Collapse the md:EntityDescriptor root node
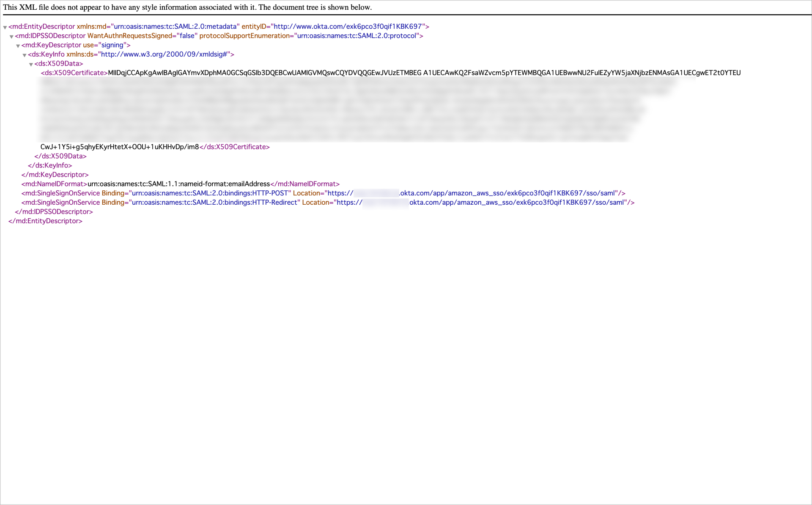Viewport: 812px width, 505px height. pos(5,27)
